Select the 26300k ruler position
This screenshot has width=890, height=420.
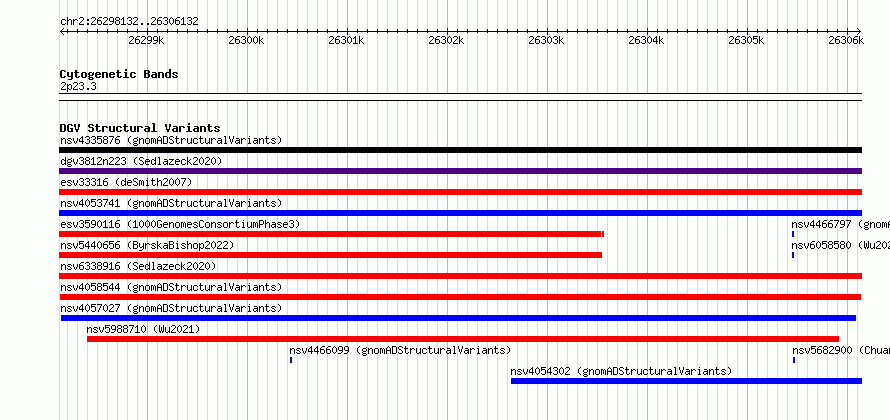tap(246, 40)
